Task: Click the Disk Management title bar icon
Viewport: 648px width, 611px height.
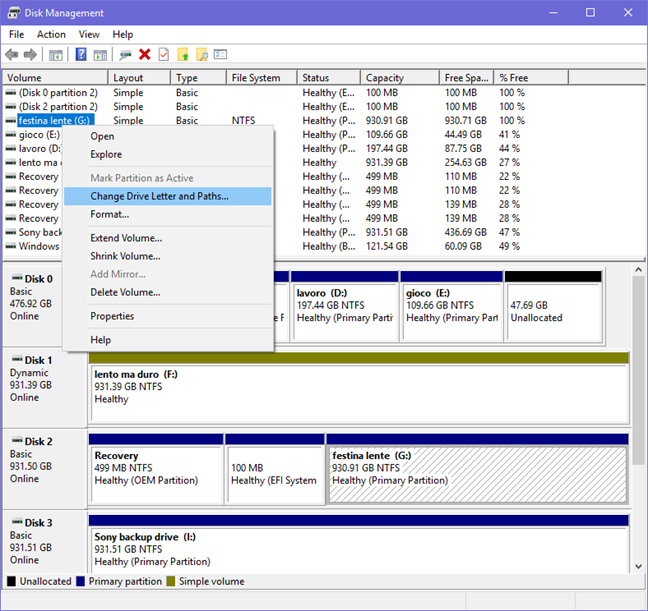Action: pos(14,12)
